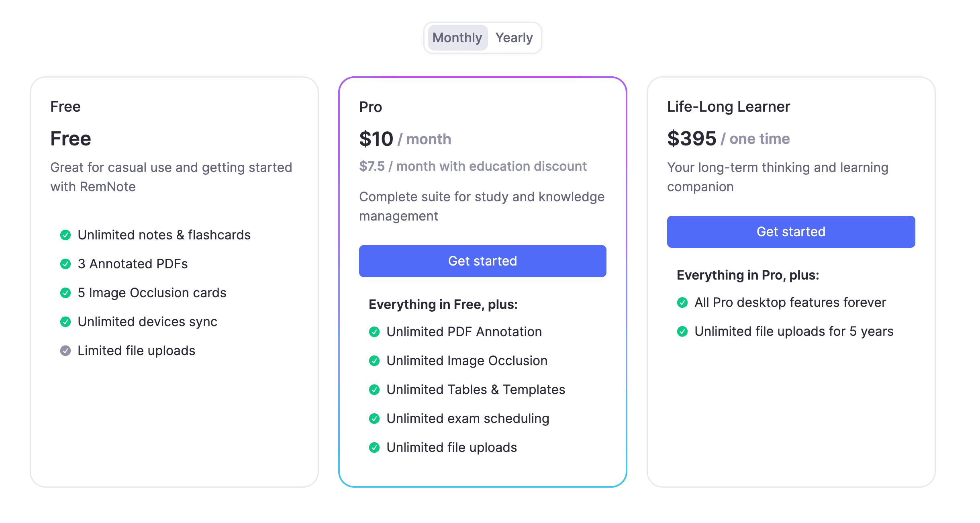Click the $395 one-time price label
Screen dimensions: 980x523
[728, 138]
